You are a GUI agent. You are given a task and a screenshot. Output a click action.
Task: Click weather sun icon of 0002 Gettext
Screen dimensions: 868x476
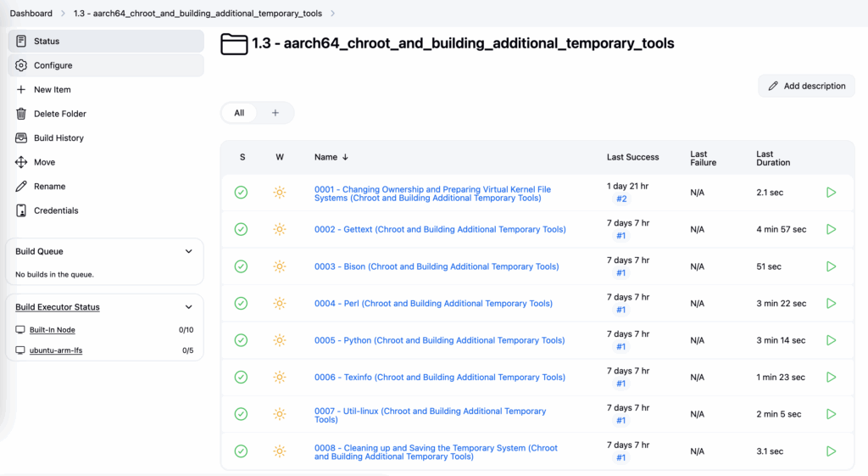click(x=280, y=229)
